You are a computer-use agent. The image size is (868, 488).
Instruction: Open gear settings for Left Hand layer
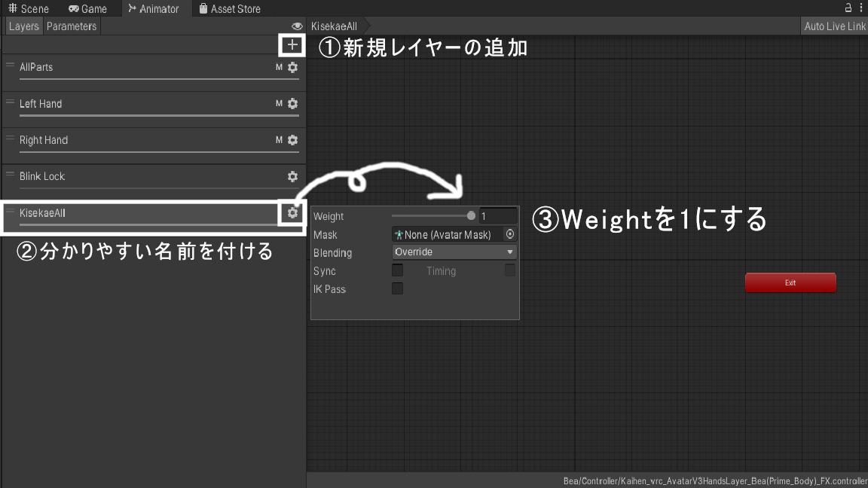click(x=293, y=103)
